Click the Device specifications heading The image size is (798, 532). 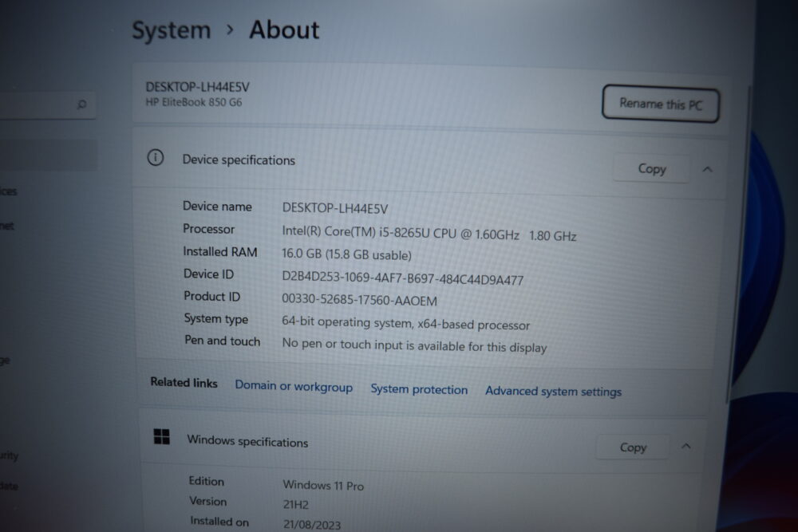239,160
